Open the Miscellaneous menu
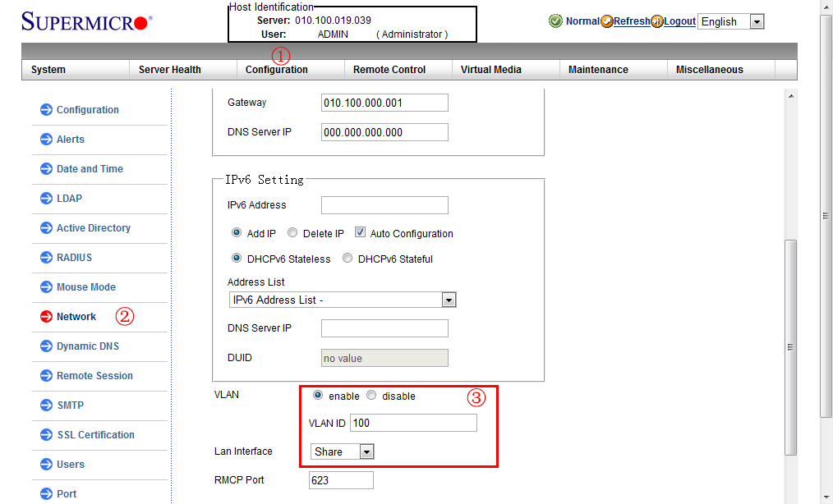This screenshot has height=504, width=833. pos(709,70)
